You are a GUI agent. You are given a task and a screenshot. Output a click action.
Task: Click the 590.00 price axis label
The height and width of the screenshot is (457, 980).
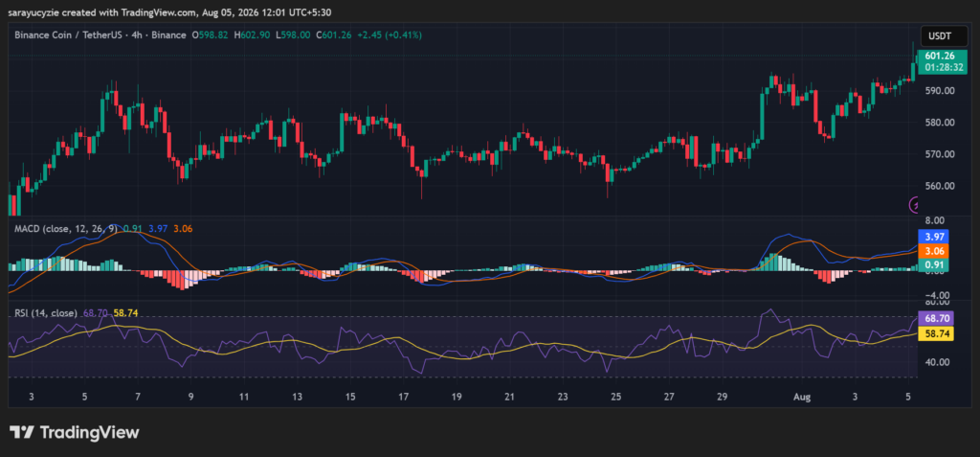[x=940, y=90]
